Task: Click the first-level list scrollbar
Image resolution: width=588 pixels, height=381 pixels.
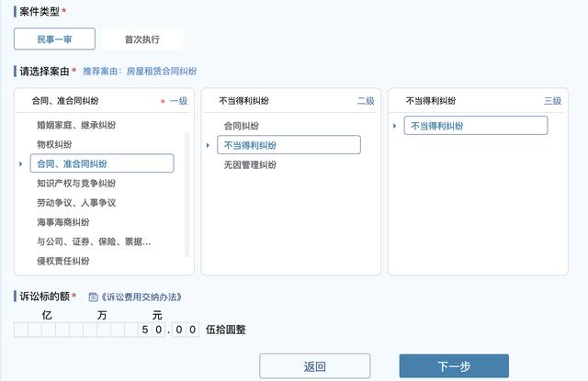Action: click(x=187, y=195)
